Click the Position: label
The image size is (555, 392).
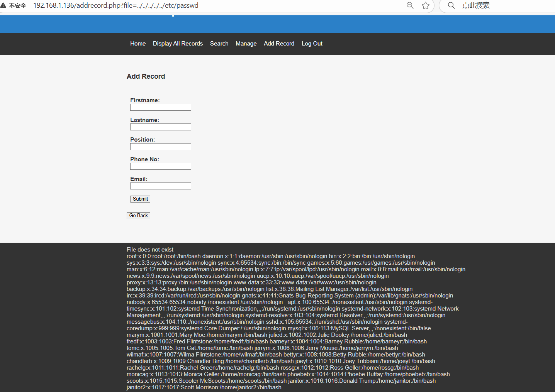(143, 140)
